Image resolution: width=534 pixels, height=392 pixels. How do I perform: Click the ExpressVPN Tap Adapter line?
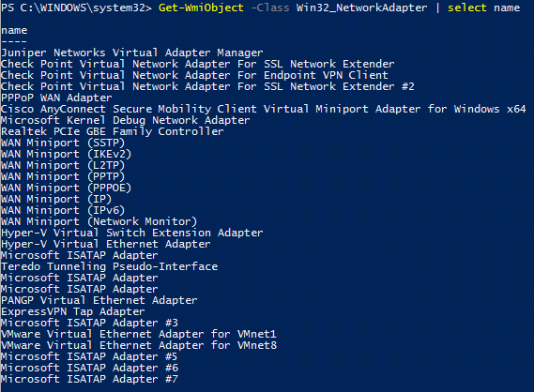73,311
